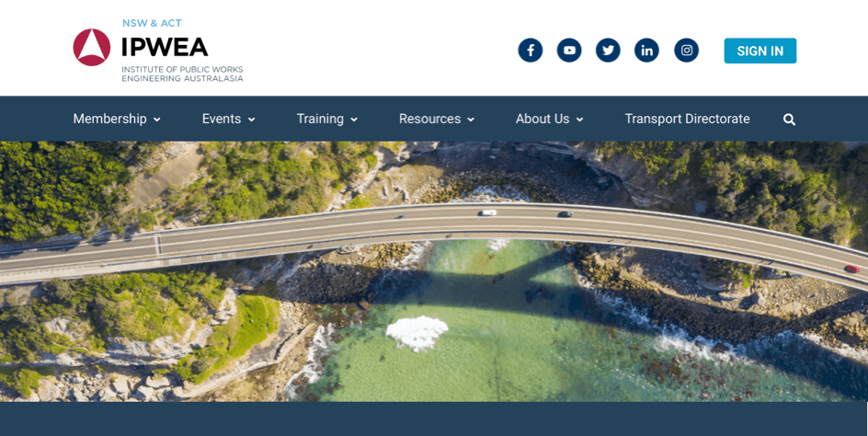Expand the Training chevron arrow
This screenshot has width=868, height=436.
point(354,120)
